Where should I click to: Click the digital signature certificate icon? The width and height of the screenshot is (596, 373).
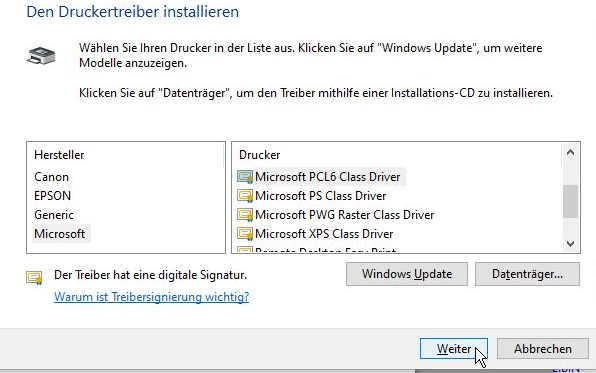pyautogui.click(x=34, y=277)
